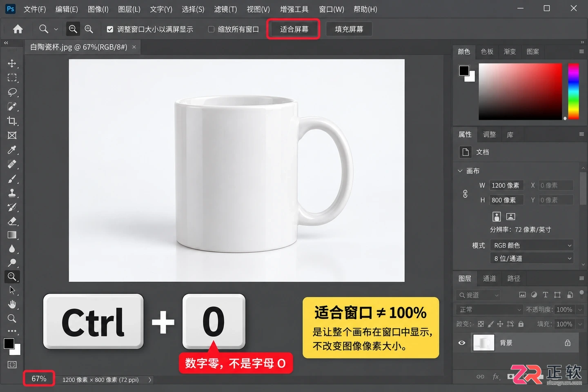Viewport: 588px width, 392px height.
Task: Choose the Eraser tool
Action: (12, 221)
